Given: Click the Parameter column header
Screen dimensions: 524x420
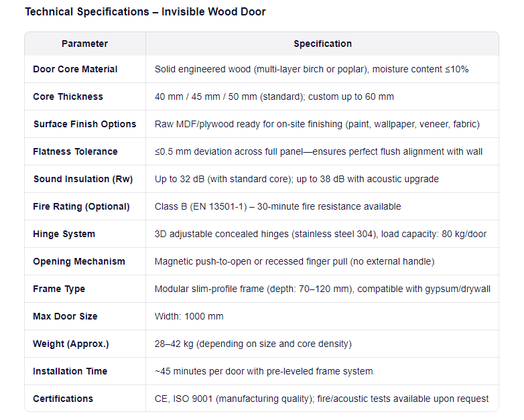Looking at the screenshot, I should click(x=84, y=44).
